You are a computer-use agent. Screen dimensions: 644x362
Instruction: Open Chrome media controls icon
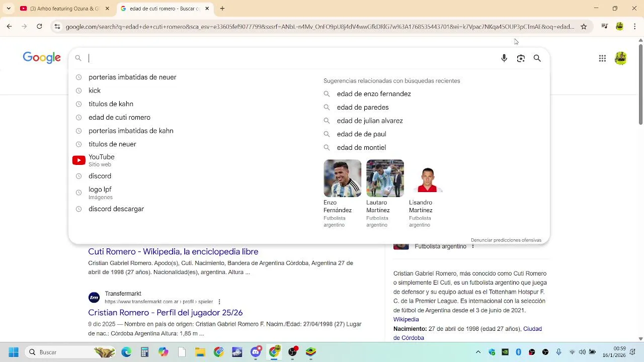click(605, 27)
